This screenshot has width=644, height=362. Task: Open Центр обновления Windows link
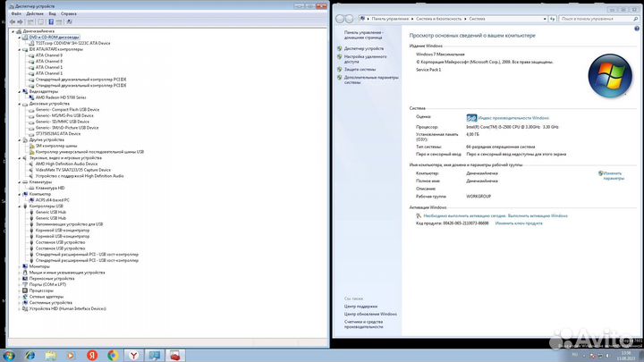pos(370,314)
